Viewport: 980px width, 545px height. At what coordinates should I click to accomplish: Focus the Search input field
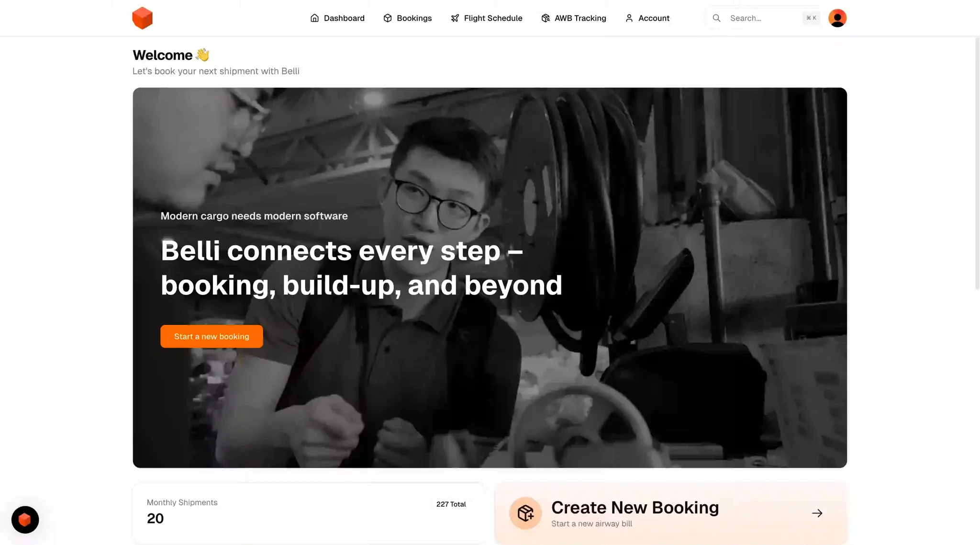(764, 18)
